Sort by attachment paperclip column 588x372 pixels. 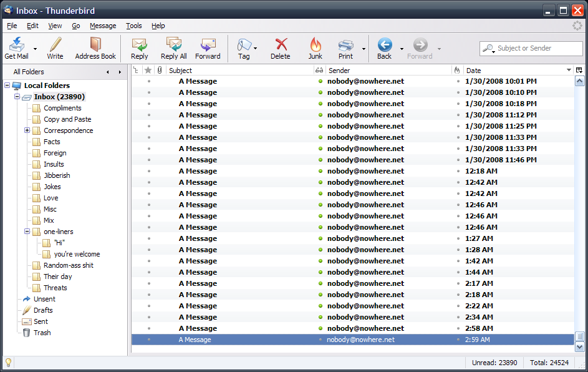(160, 70)
